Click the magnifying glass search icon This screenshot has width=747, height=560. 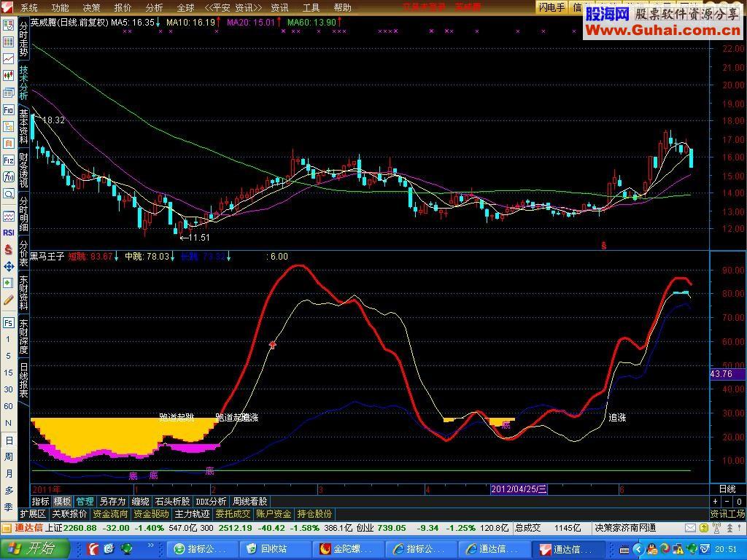[x=9, y=194]
